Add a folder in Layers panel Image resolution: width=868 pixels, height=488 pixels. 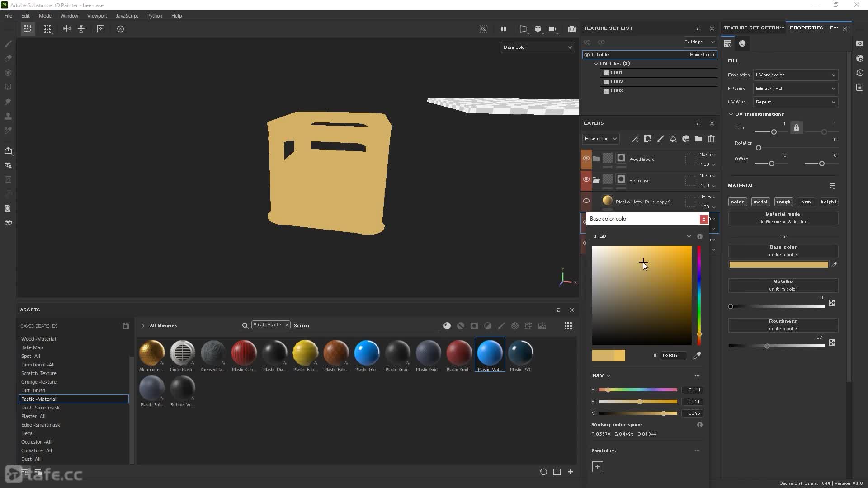698,139
